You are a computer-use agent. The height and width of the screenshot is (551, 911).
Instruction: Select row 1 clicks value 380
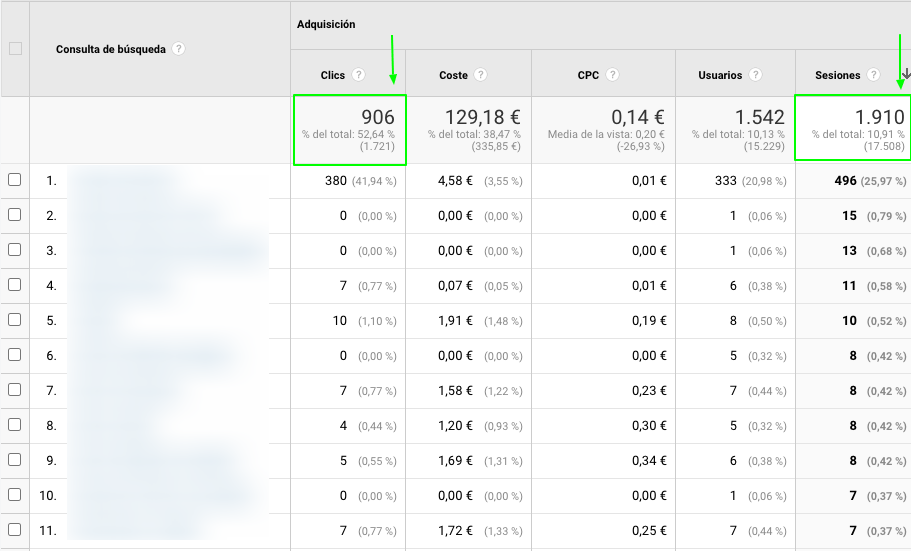tap(336, 181)
